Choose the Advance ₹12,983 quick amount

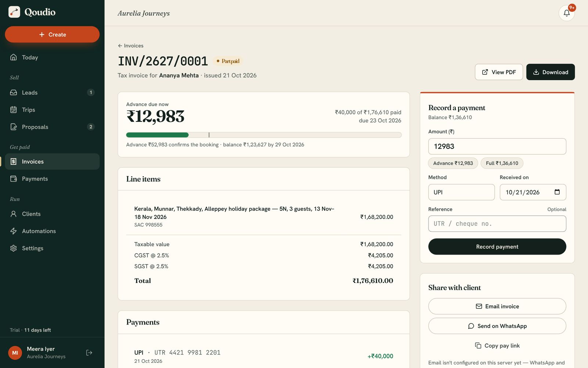point(453,163)
